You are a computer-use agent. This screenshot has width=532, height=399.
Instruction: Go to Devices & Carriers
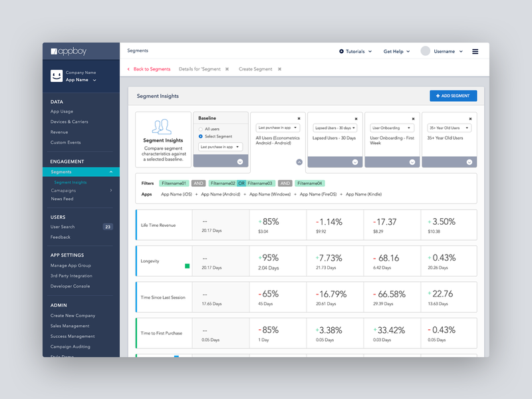(69, 122)
